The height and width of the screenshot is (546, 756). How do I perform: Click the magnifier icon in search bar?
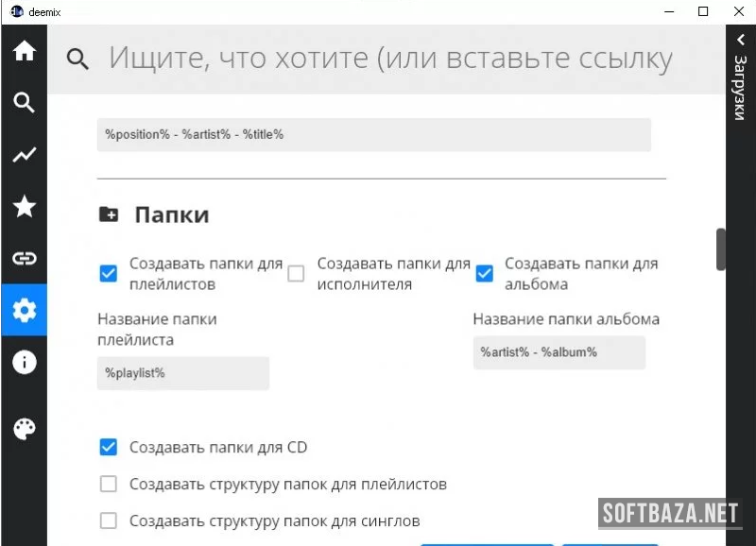tap(78, 60)
